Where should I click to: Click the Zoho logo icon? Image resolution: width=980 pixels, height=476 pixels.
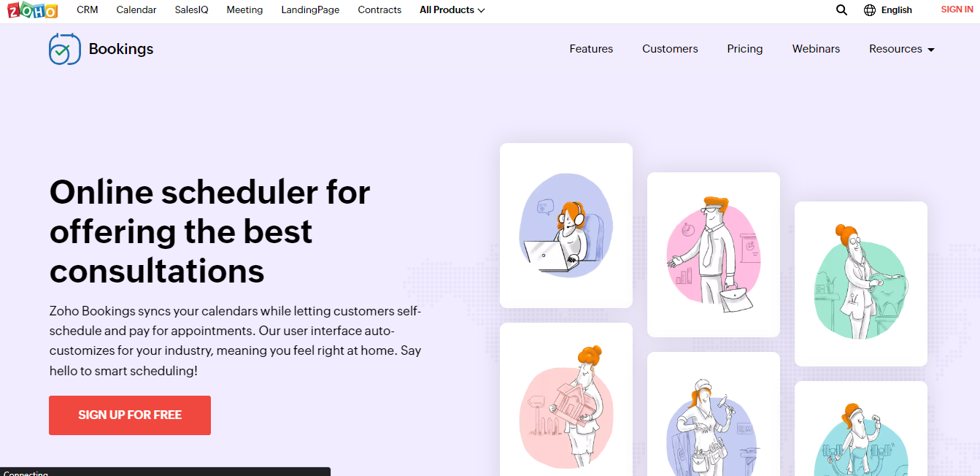coord(33,10)
